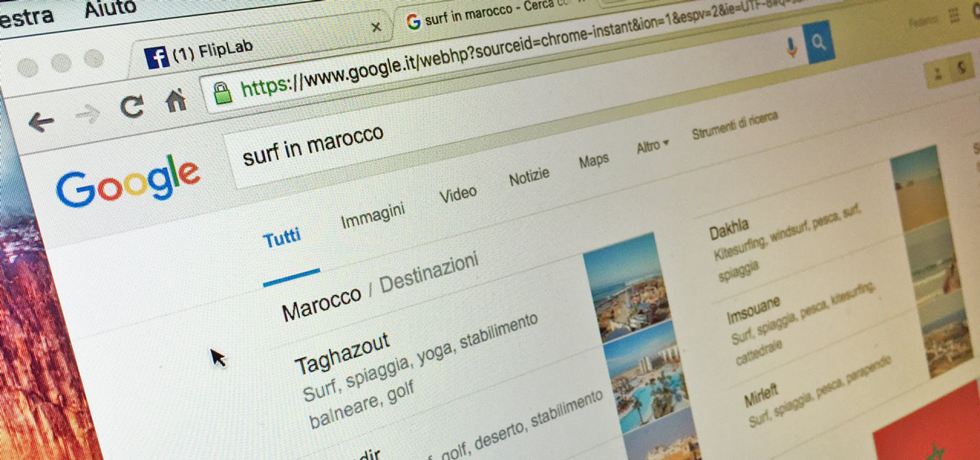Viewport: 980px width, 460px height.
Task: Switch to the Immagini results tab
Action: (373, 216)
